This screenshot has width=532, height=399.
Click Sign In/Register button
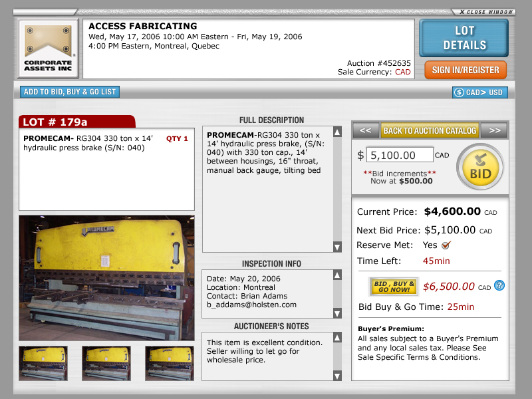pyautogui.click(x=465, y=70)
